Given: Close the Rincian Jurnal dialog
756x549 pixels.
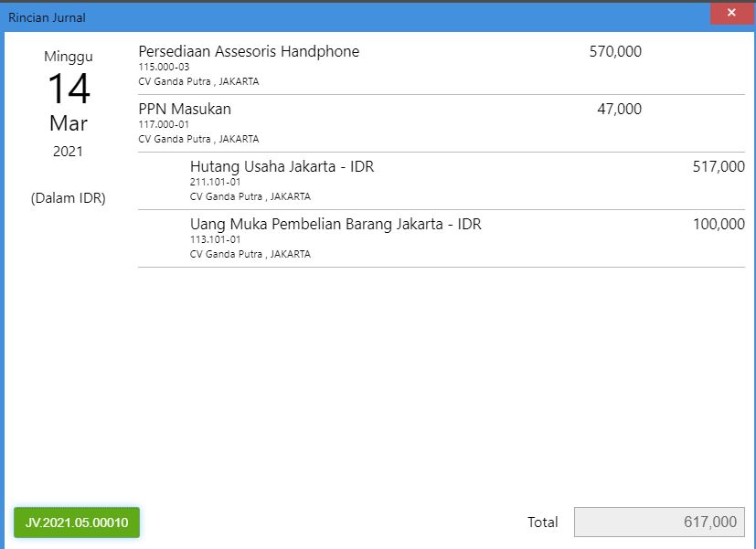Looking at the screenshot, I should tap(732, 13).
